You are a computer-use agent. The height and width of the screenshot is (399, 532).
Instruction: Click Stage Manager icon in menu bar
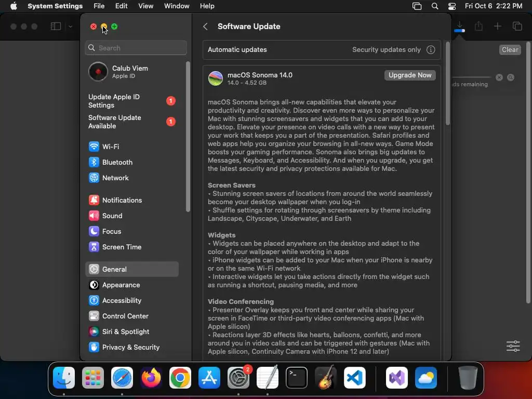point(417,6)
